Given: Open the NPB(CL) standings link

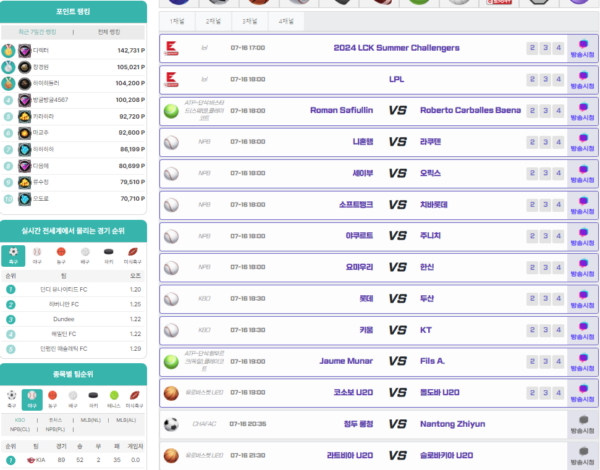Looking at the screenshot, I should [20, 429].
